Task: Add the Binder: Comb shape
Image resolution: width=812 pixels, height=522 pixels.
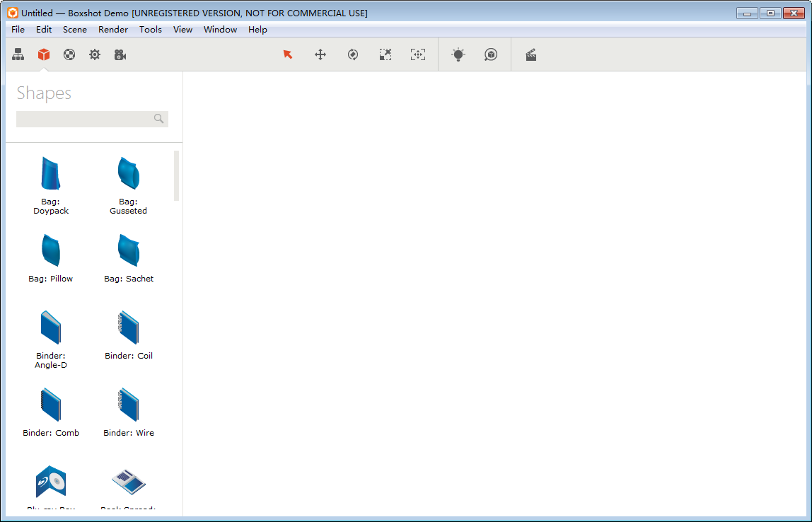Action: [51, 412]
